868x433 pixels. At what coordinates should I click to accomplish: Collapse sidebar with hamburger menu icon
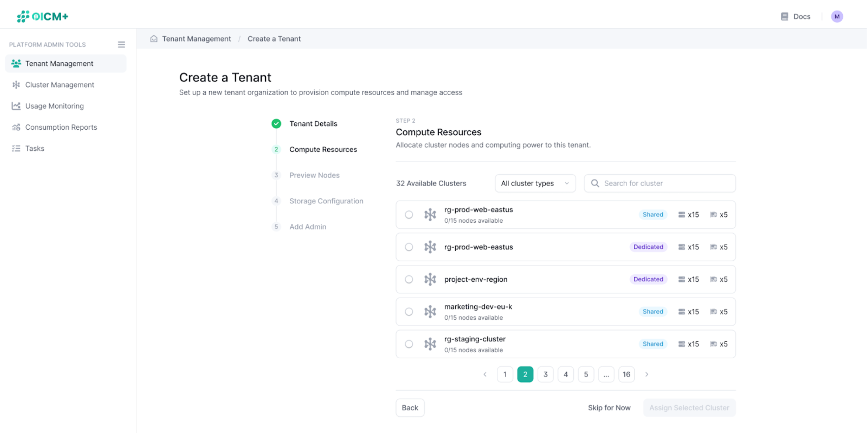(x=121, y=44)
